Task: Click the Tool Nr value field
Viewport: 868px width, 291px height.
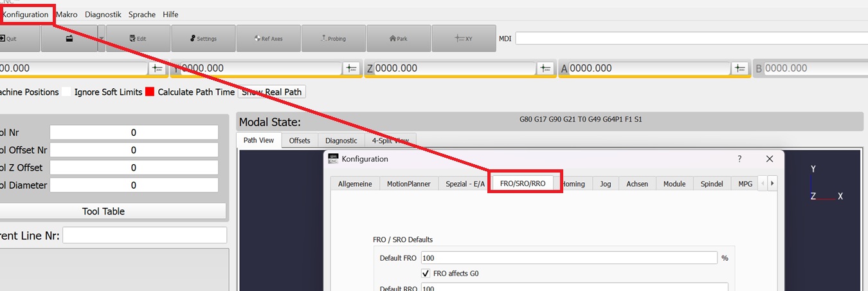Action: click(134, 133)
